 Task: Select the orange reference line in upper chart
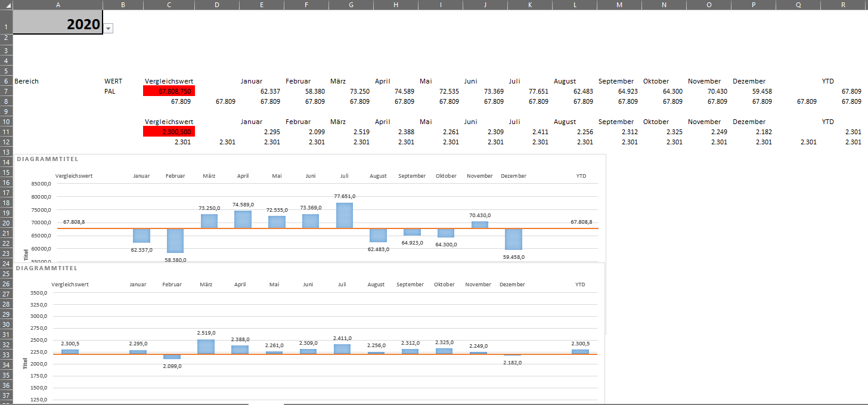coord(328,228)
